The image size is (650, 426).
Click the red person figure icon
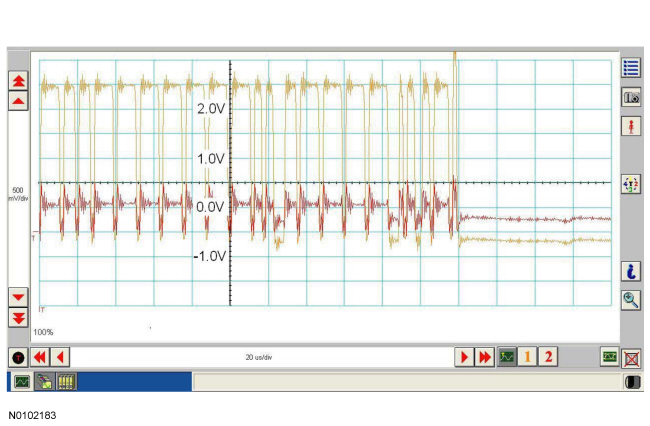(631, 126)
